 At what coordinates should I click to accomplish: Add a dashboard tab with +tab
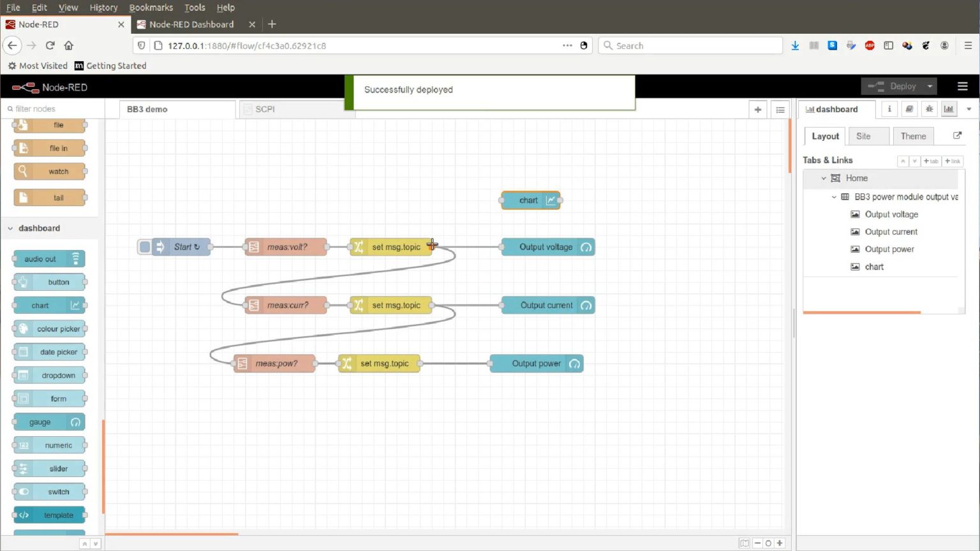(x=931, y=161)
